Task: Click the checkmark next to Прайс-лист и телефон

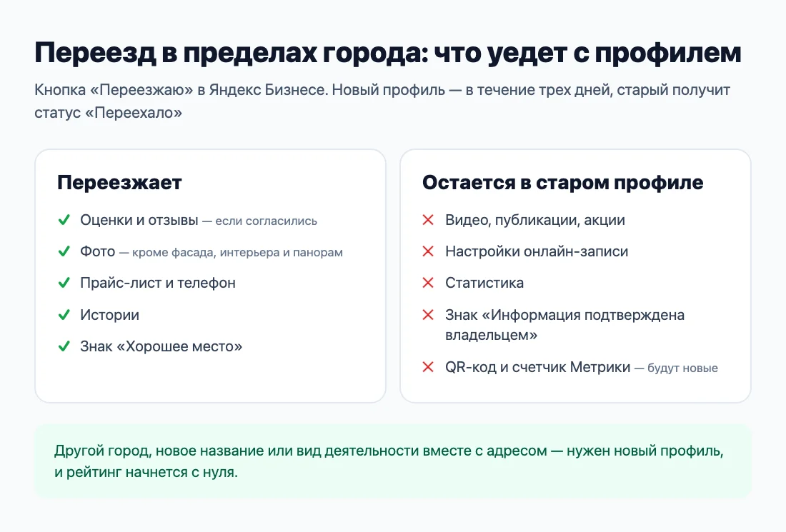Action: coord(64,283)
